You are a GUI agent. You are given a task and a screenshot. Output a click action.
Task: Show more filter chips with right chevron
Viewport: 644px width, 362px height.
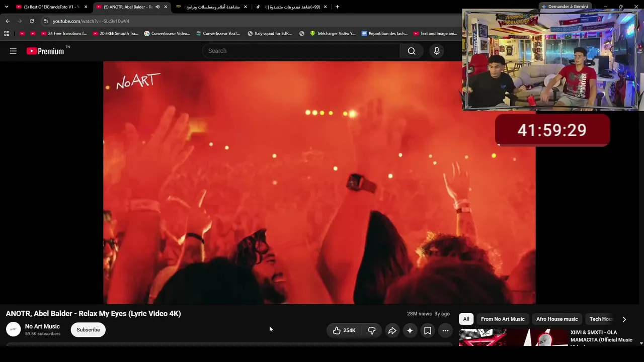[624, 319]
